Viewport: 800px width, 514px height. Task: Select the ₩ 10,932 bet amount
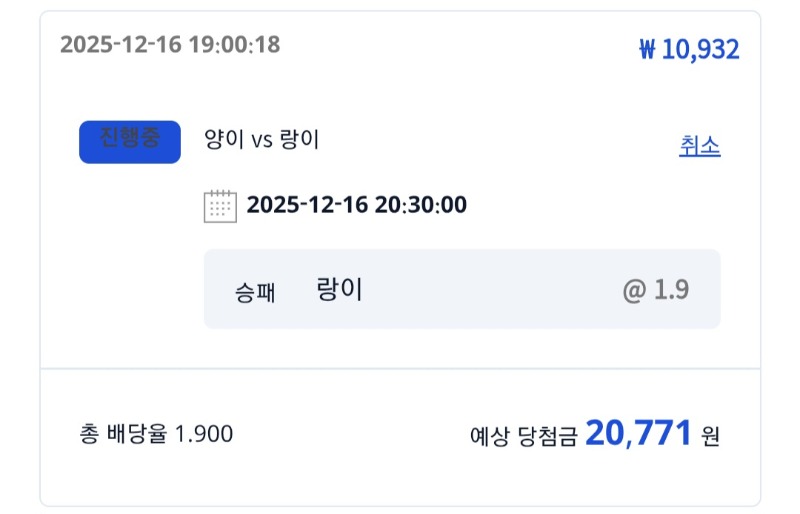coord(689,49)
